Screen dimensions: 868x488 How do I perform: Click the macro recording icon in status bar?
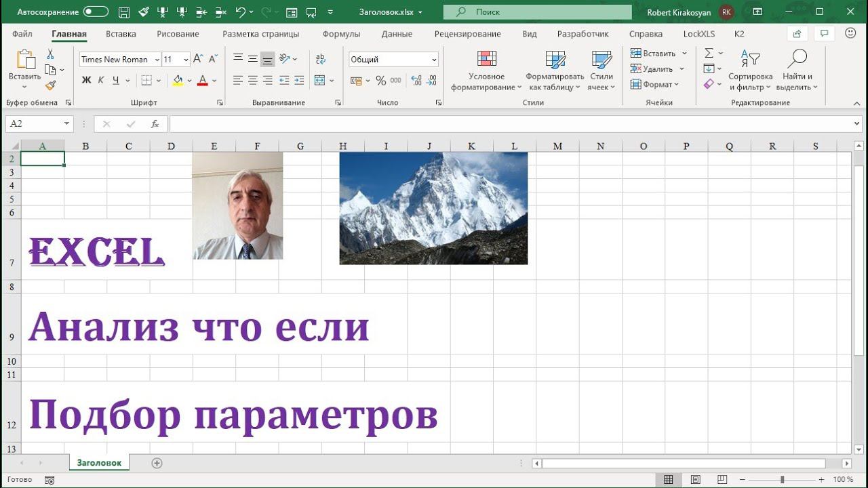tap(50, 480)
